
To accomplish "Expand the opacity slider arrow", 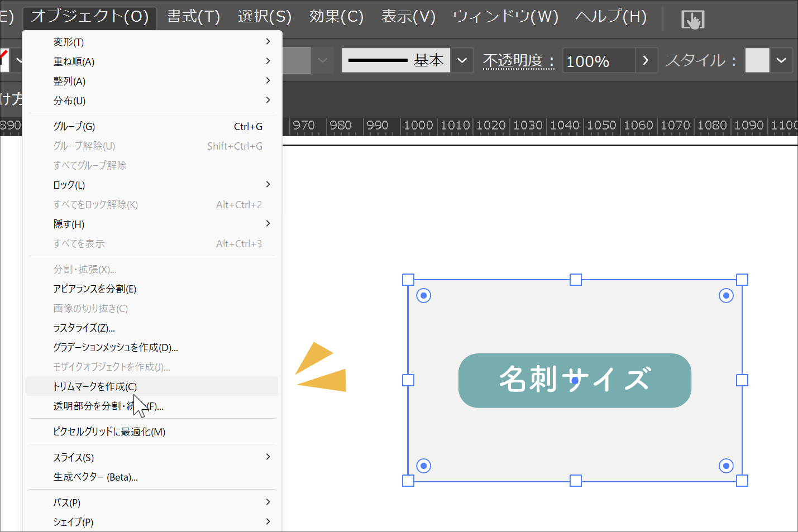I will (646, 60).
